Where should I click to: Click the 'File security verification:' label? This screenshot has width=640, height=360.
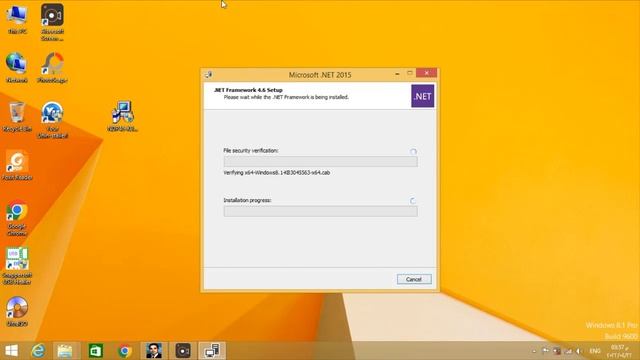(x=251, y=151)
